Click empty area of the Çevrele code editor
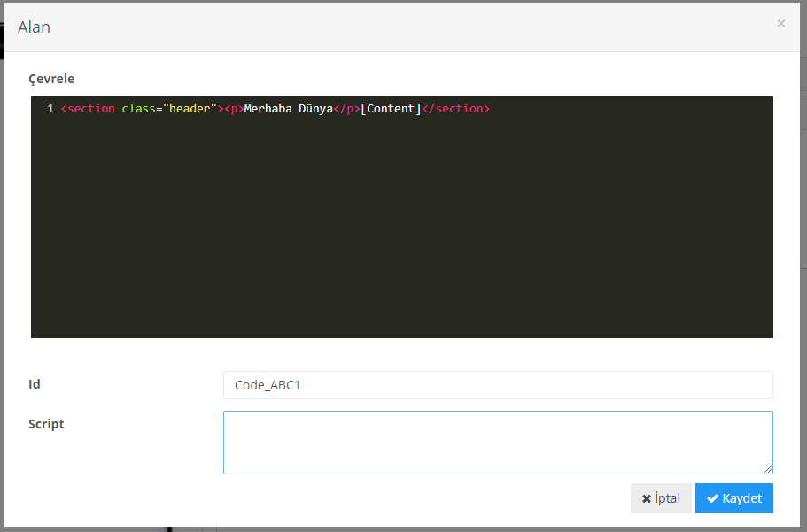 point(402,239)
